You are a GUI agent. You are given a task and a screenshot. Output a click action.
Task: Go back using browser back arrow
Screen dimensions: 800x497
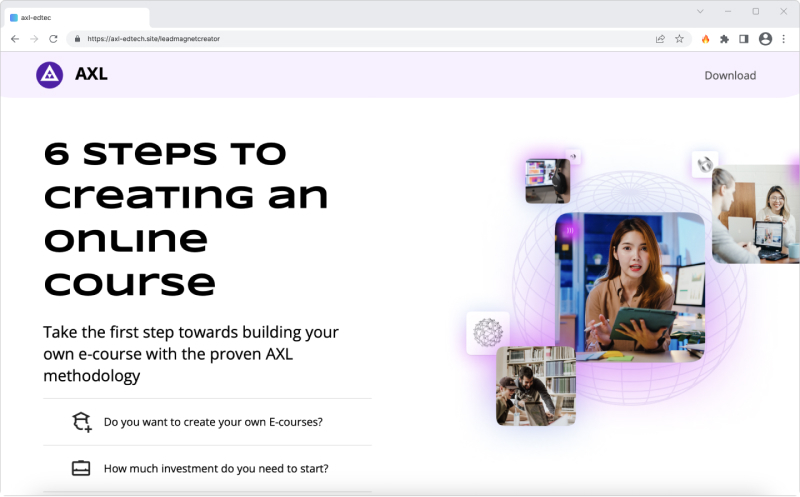15,39
